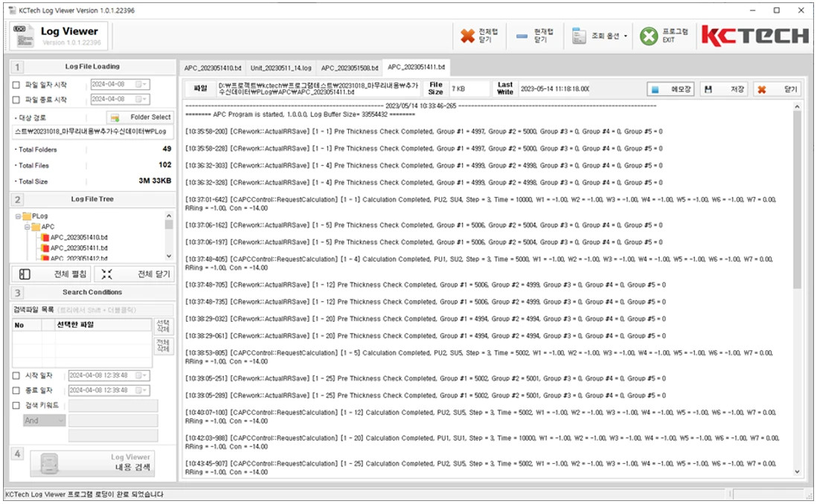Click the status bar loading complete message
This screenshot has width=817, height=504.
point(84,494)
